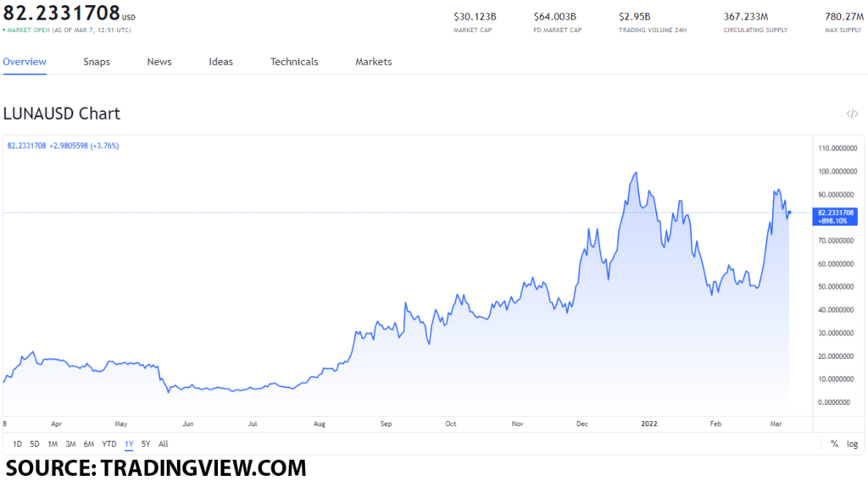
Task: Click the 2022 label on the time axis
Action: pyautogui.click(x=648, y=424)
